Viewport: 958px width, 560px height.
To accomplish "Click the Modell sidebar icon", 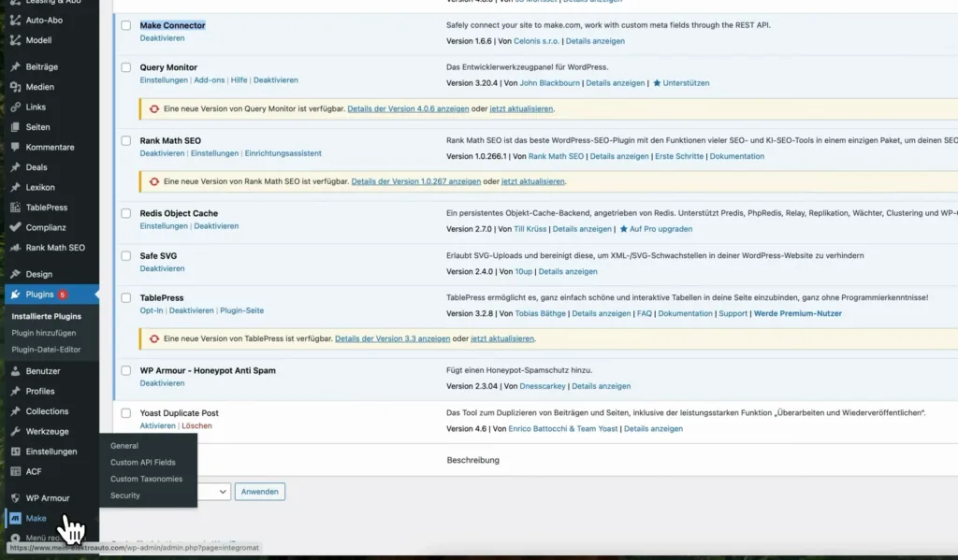I will point(15,40).
